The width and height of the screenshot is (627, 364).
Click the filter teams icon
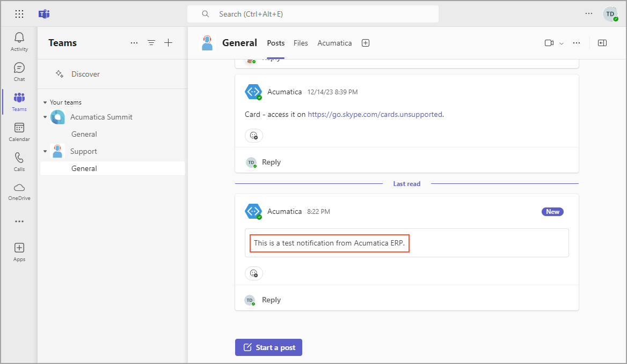(x=151, y=43)
